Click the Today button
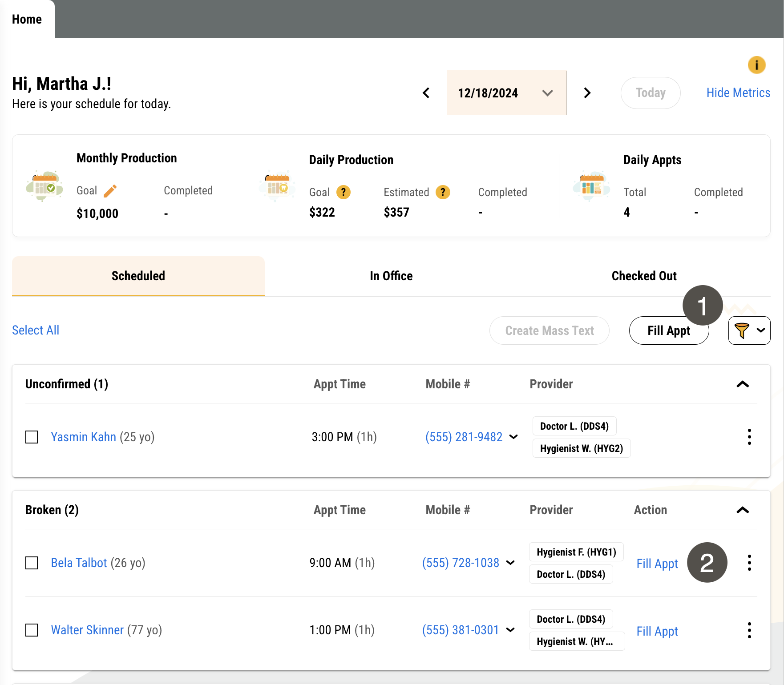Image resolution: width=784 pixels, height=685 pixels. tap(651, 93)
